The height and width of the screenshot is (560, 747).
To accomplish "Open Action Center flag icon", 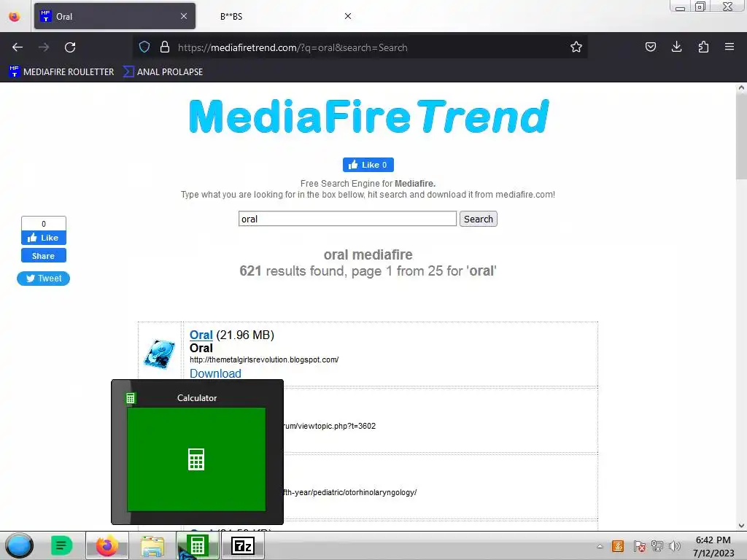I will click(x=639, y=546).
